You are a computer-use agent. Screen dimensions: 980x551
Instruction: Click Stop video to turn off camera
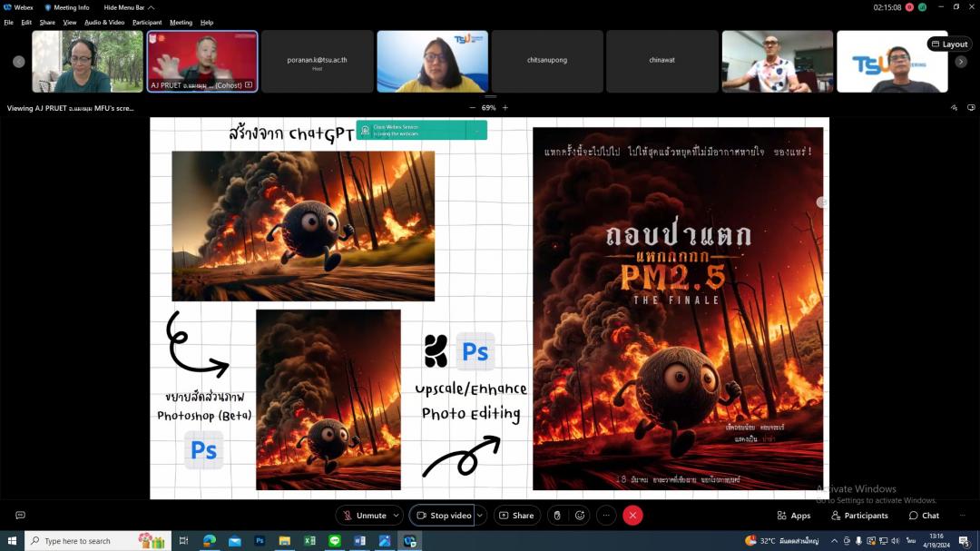coord(443,516)
